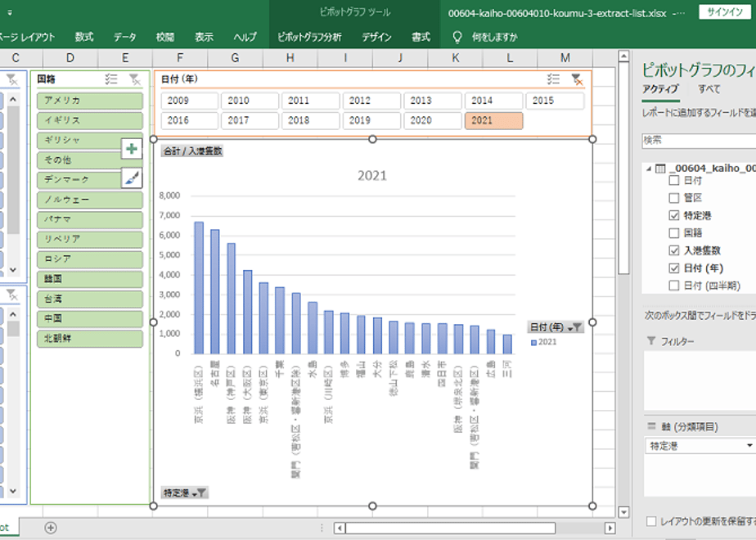
Task: Open the データ ribbon tab
Action: click(125, 37)
